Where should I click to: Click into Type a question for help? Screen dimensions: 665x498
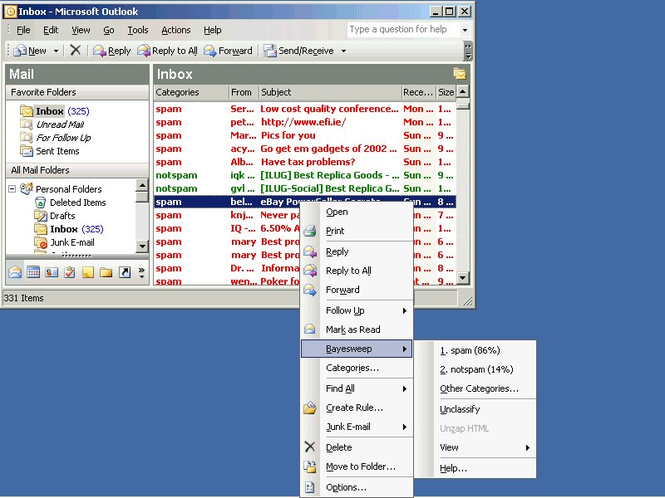tap(403, 30)
